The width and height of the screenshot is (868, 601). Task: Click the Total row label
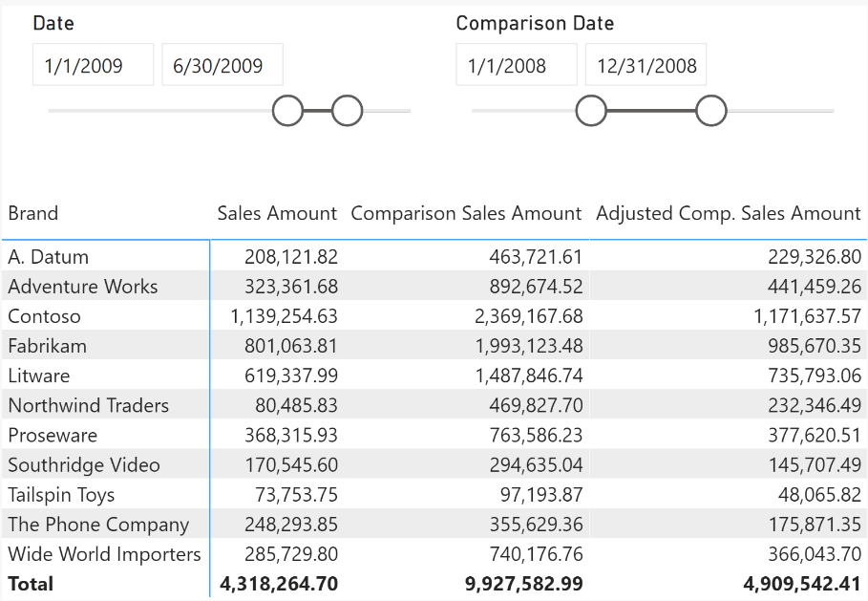pyautogui.click(x=32, y=584)
